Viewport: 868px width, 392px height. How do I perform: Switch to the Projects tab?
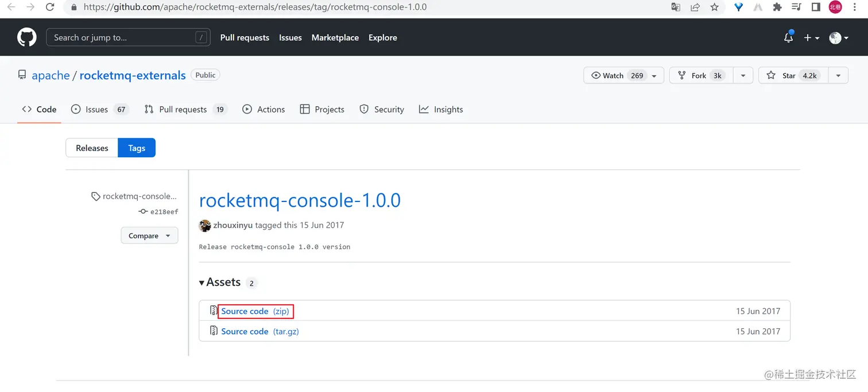[x=322, y=109]
